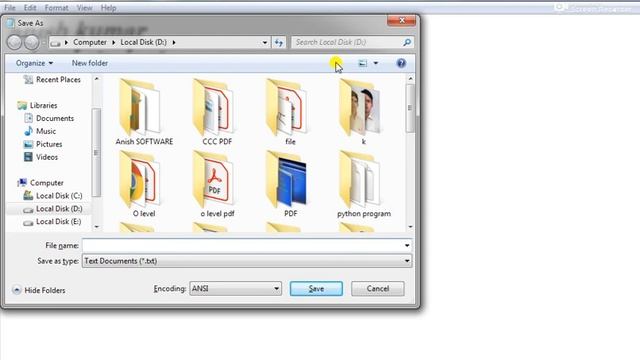Screen dimensions: 640x360
Task: Click the New folder button
Action: tap(90, 63)
